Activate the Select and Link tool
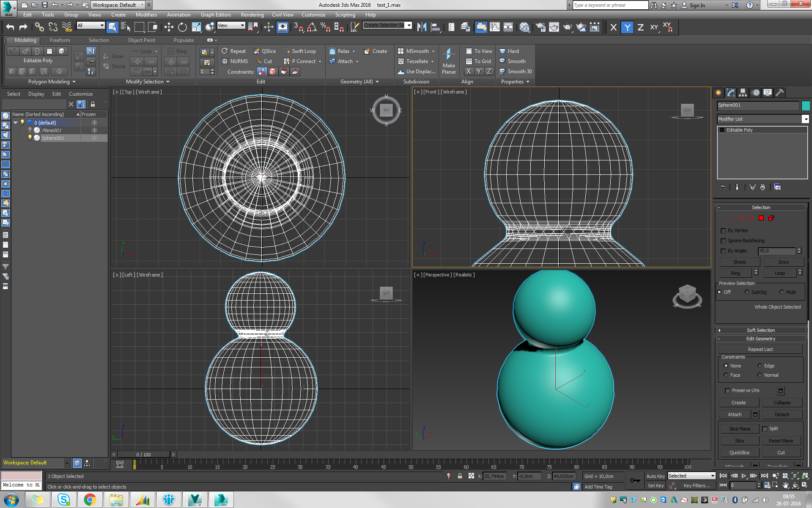This screenshot has width=812, height=508. [x=39, y=27]
